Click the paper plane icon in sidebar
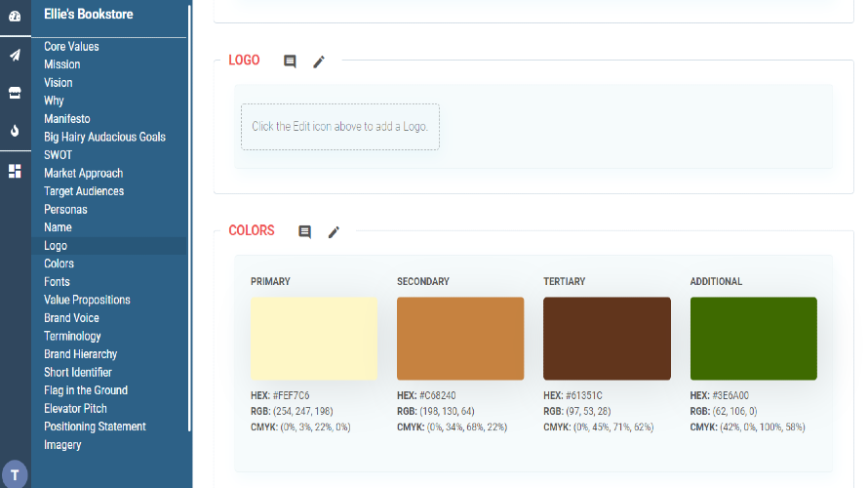This screenshot has height=488, width=868. coord(15,55)
